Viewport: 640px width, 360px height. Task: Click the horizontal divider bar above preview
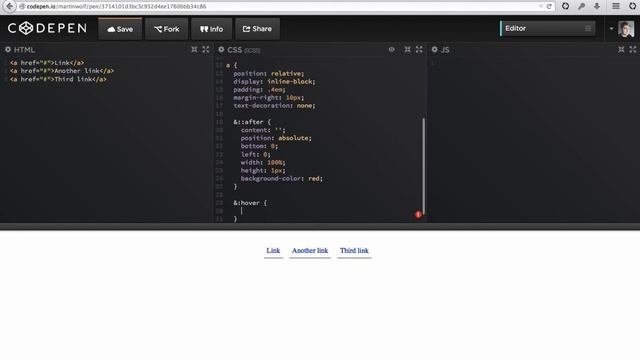tap(320, 227)
